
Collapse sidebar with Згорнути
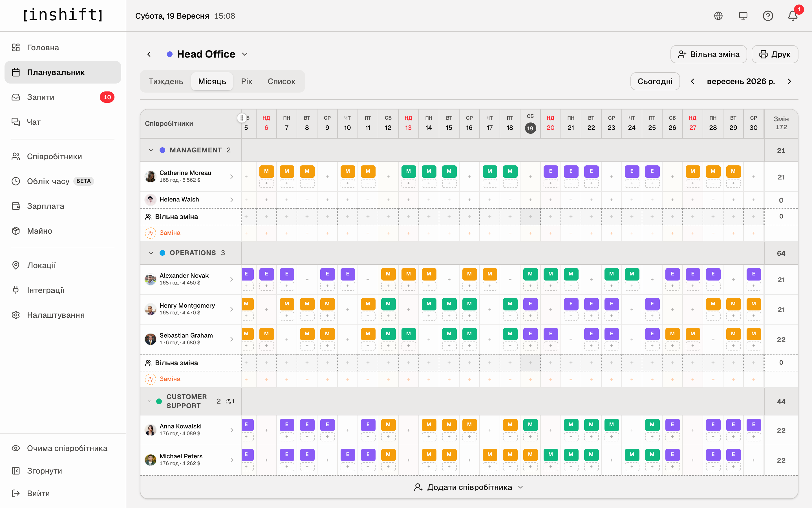(x=63, y=471)
